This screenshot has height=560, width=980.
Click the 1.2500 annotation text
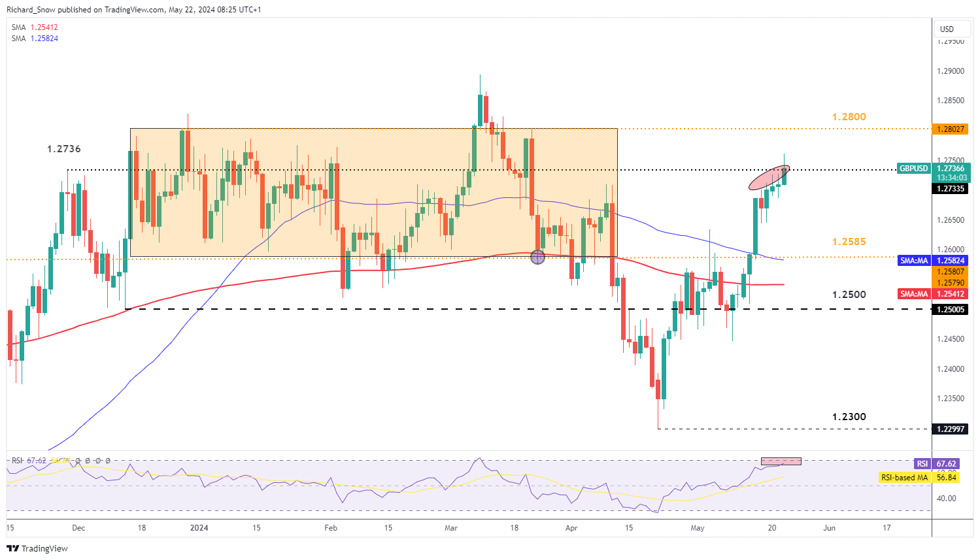point(849,295)
